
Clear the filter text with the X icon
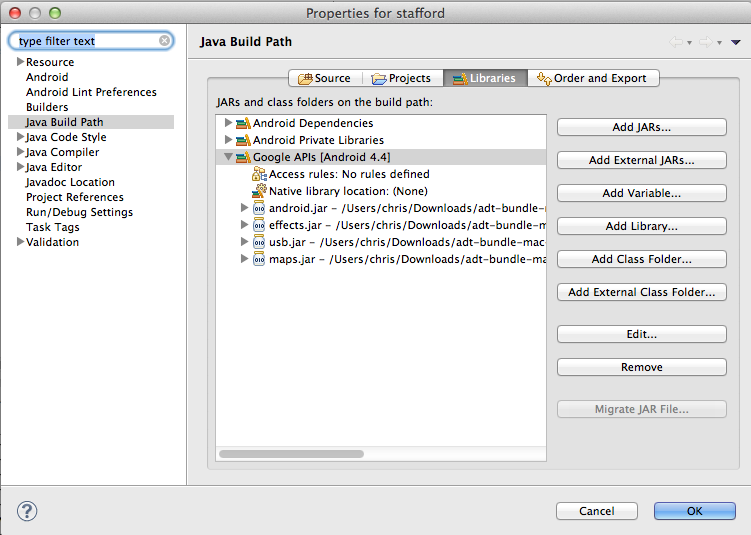point(164,41)
